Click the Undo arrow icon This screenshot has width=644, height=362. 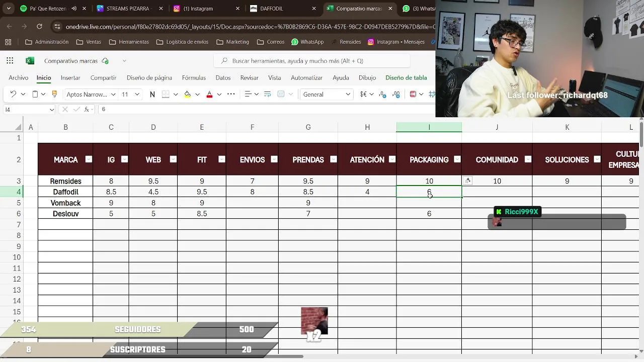click(x=13, y=94)
